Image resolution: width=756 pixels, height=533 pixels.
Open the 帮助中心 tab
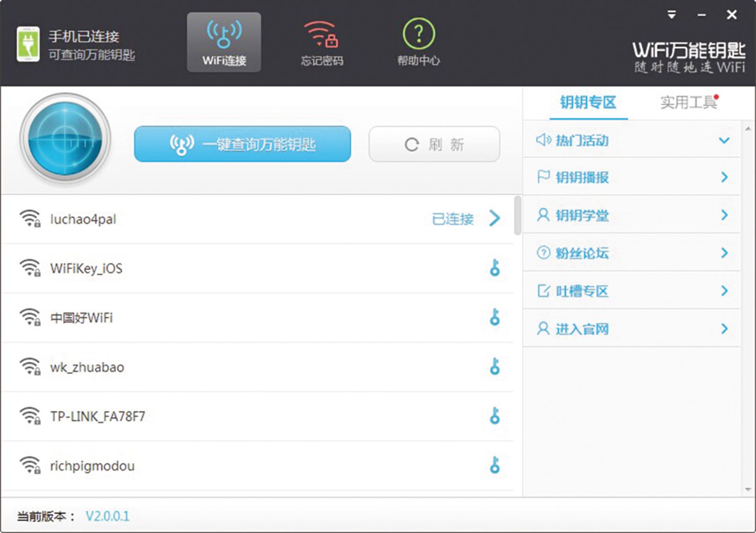419,42
